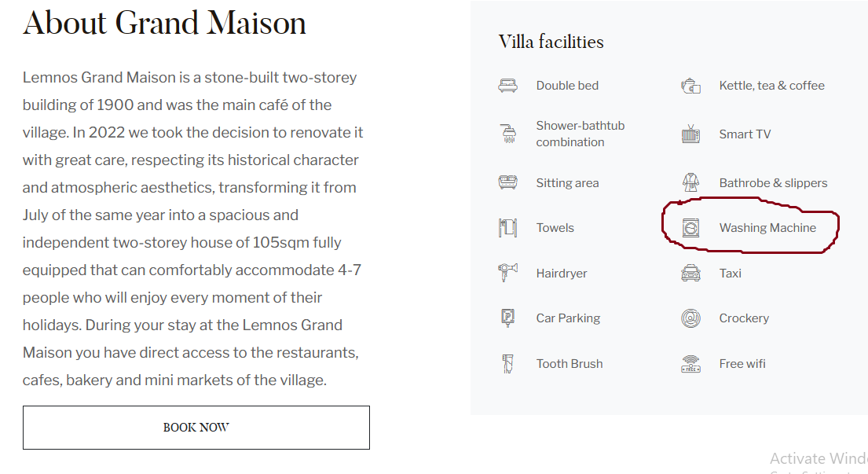
Task: Click the Kettle, tea & coffee icon
Action: (x=690, y=86)
